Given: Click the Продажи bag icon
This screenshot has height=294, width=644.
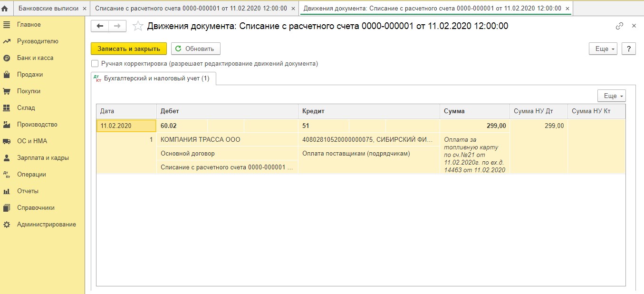Looking at the screenshot, I should click(x=7, y=75).
